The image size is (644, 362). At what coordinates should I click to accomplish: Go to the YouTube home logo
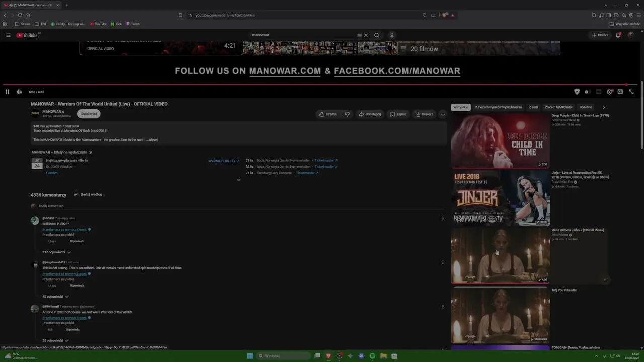click(x=27, y=35)
